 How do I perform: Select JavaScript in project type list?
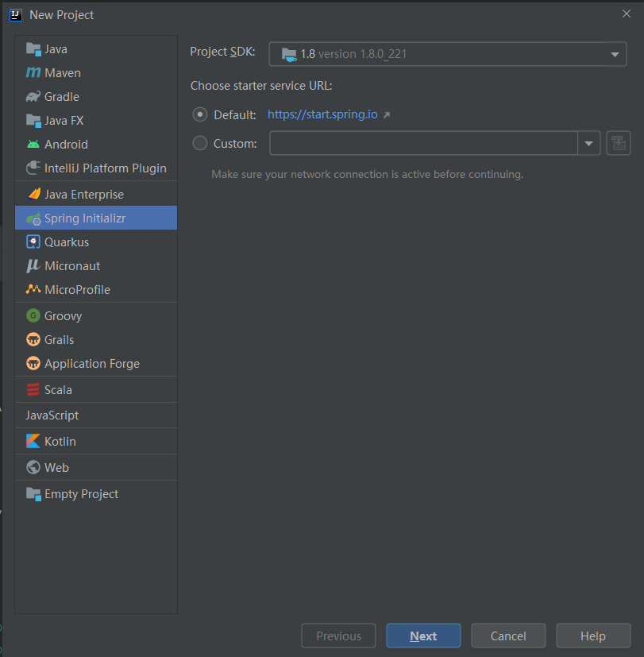point(96,415)
